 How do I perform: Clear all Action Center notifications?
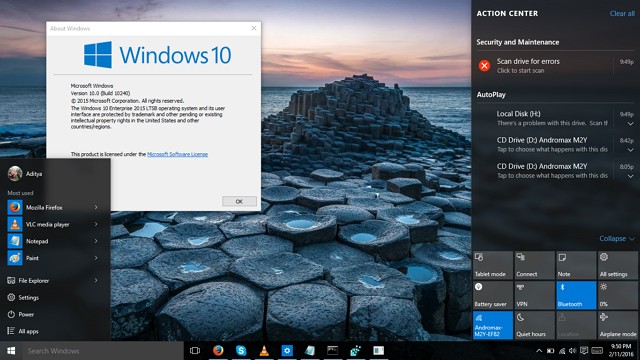(x=622, y=13)
